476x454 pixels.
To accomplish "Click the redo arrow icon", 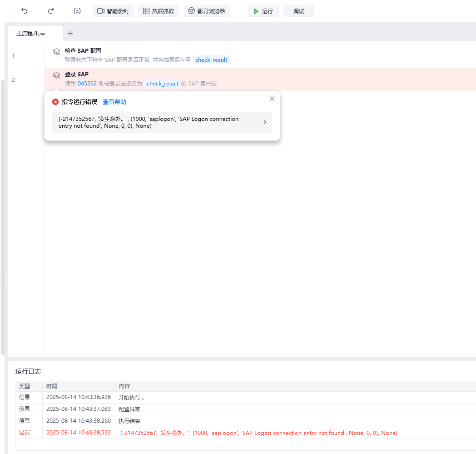I will [51, 11].
